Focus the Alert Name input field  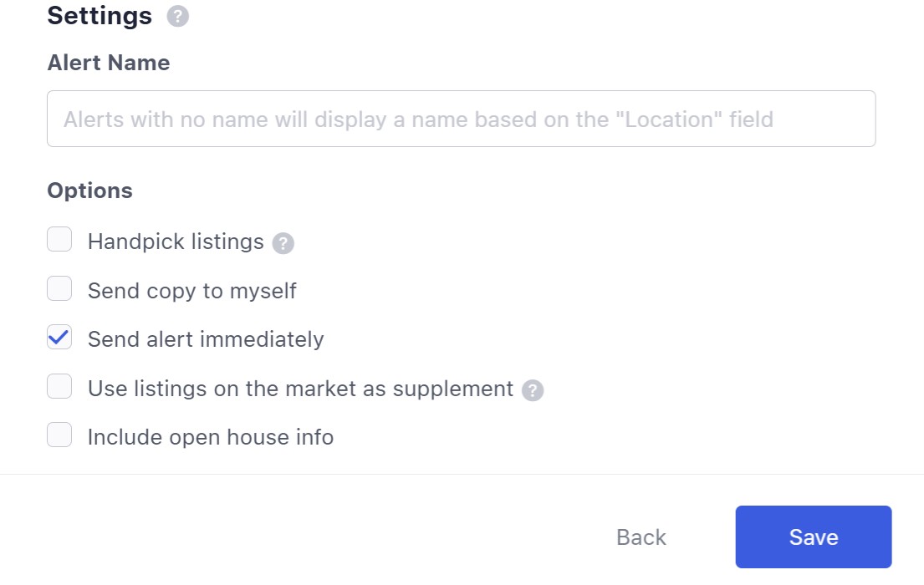[461, 119]
